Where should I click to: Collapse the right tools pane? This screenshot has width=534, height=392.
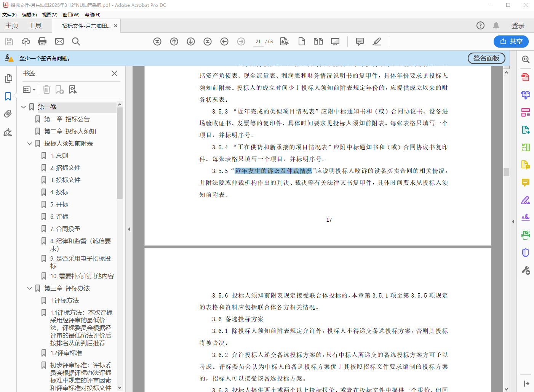513,221
